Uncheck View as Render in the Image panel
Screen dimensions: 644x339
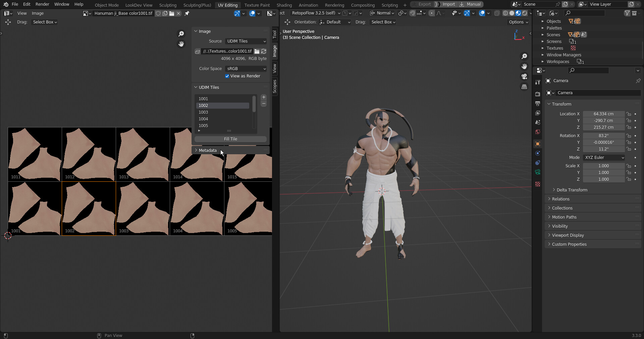(227, 76)
